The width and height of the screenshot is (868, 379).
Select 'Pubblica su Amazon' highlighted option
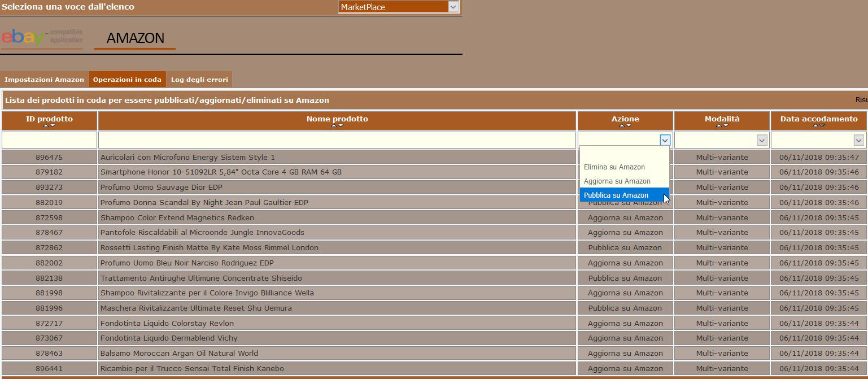(x=616, y=195)
